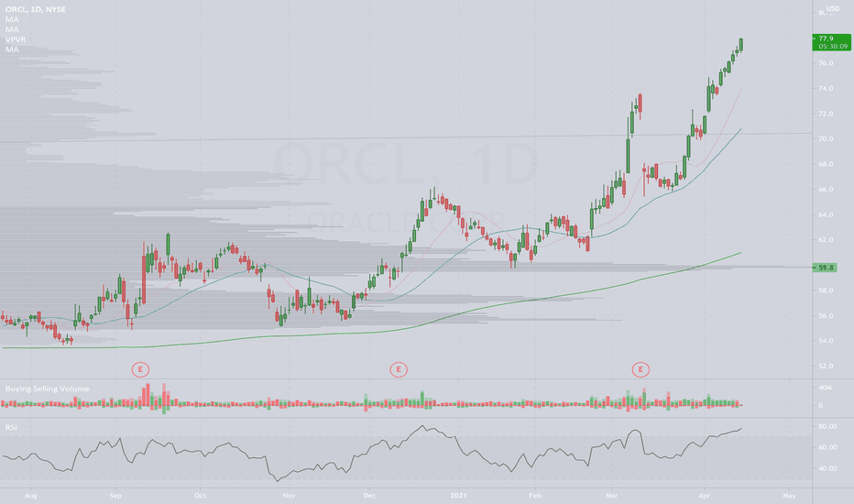
Task: Click the 40.00 RSI axis label
Action: pyautogui.click(x=827, y=468)
